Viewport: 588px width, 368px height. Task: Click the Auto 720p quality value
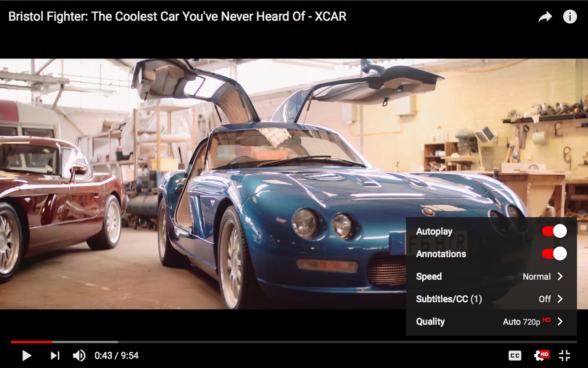point(526,322)
